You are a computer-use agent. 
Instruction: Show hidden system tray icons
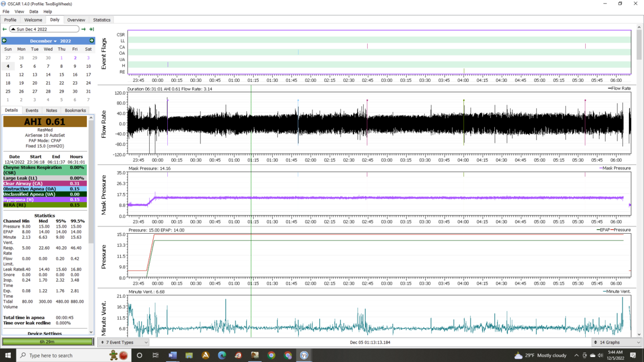[576, 355]
